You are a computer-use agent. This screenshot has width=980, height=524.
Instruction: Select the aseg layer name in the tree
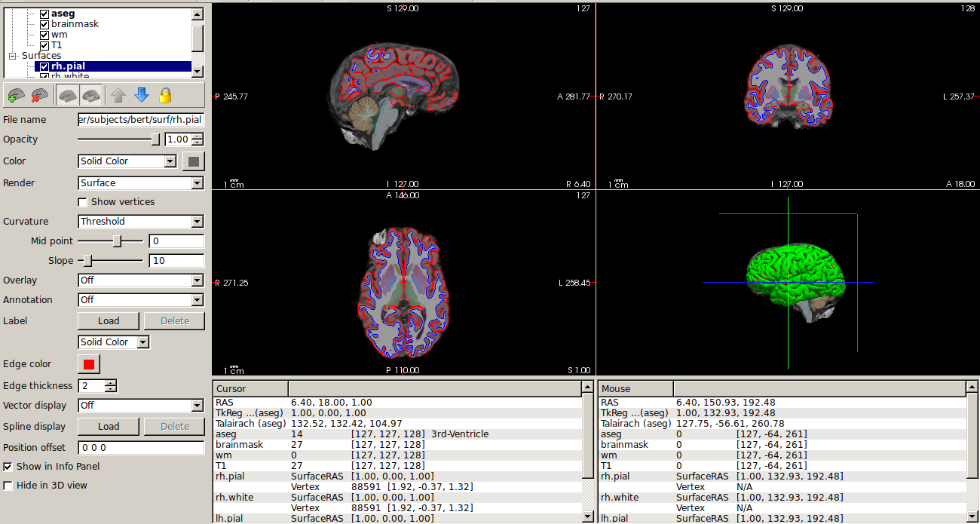(x=63, y=14)
